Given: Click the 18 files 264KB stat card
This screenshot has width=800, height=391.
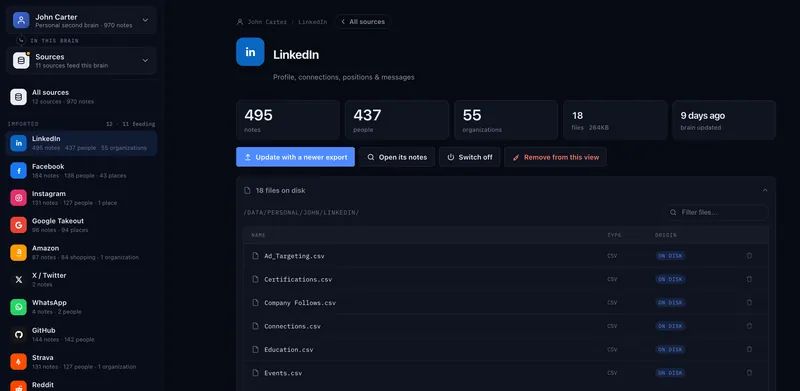Looking at the screenshot, I should tap(615, 120).
